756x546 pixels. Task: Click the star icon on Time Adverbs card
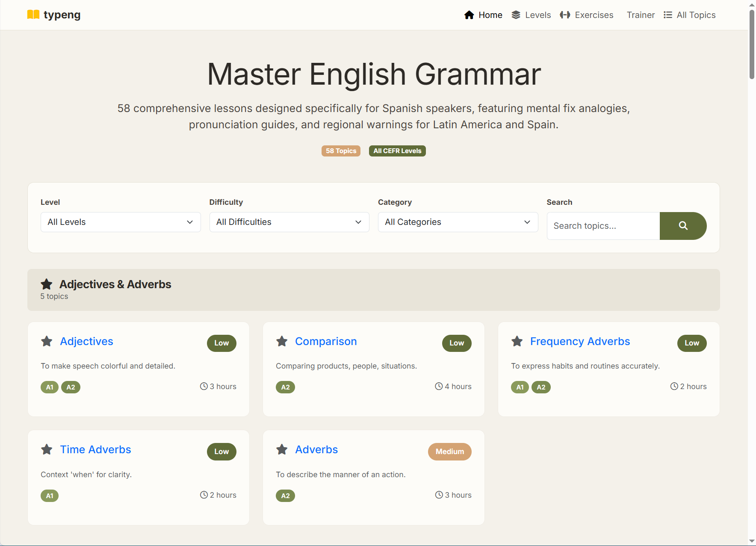click(x=47, y=449)
